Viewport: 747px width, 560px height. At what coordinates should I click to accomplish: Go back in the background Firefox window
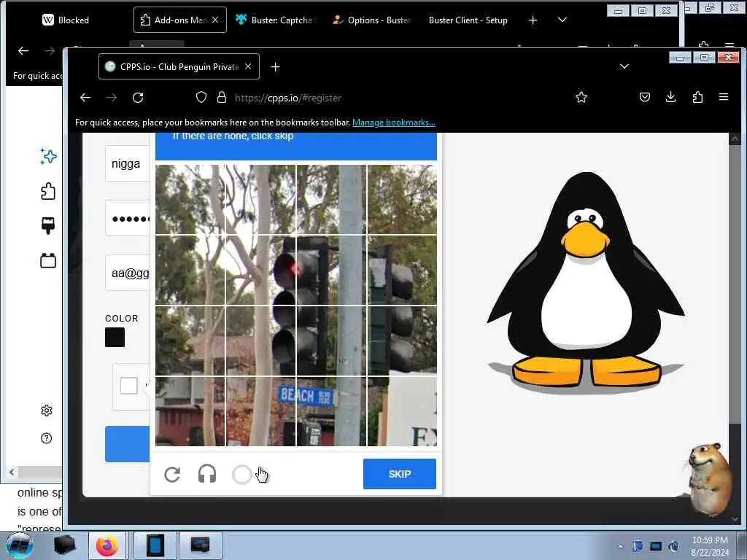[x=23, y=51]
